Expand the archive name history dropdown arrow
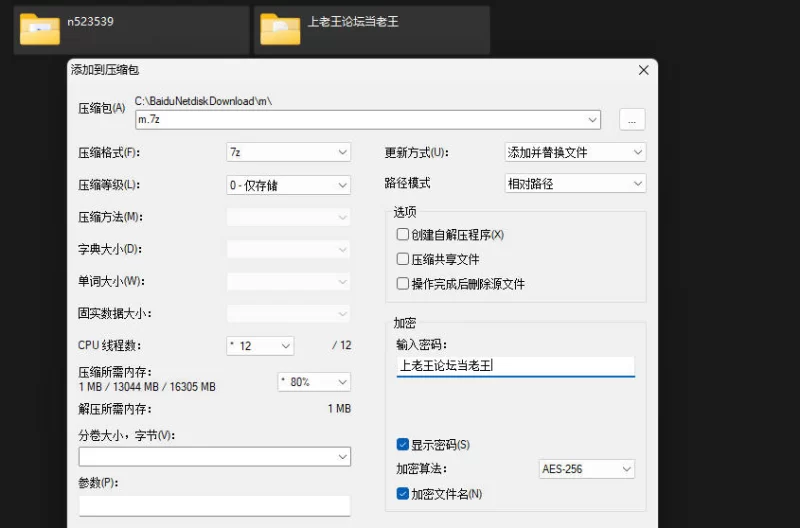This screenshot has width=800, height=528. [592, 120]
